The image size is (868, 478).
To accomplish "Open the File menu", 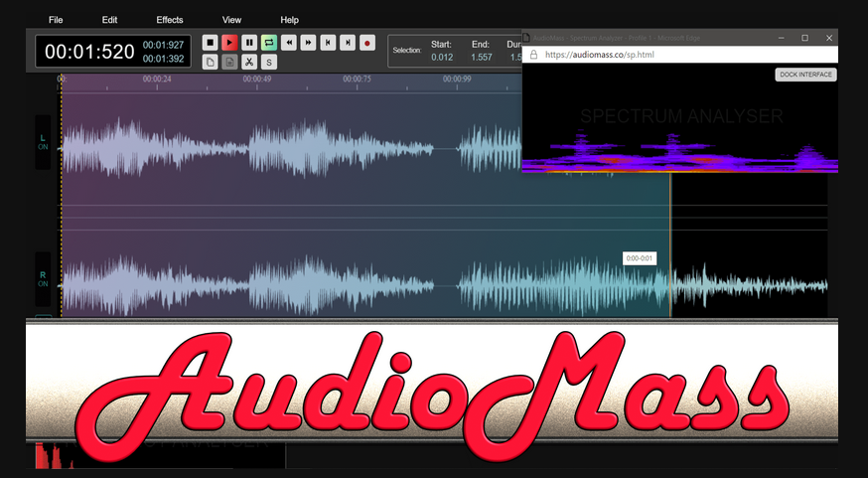I will point(56,20).
